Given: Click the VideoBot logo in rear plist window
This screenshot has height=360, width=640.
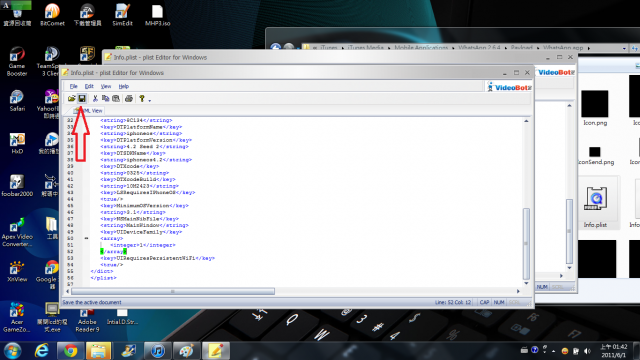Looking at the screenshot, I should pyautogui.click(x=556, y=72).
